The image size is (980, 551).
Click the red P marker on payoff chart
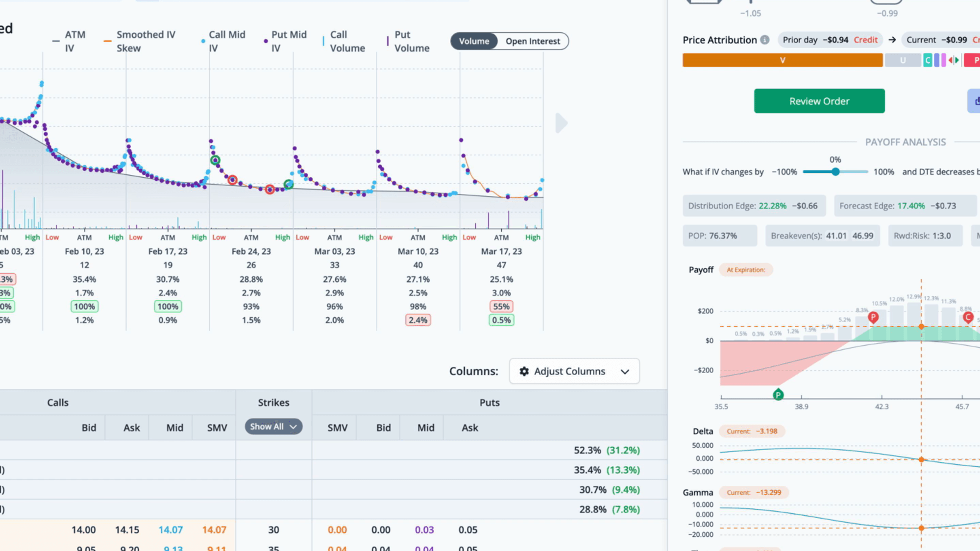[873, 317]
